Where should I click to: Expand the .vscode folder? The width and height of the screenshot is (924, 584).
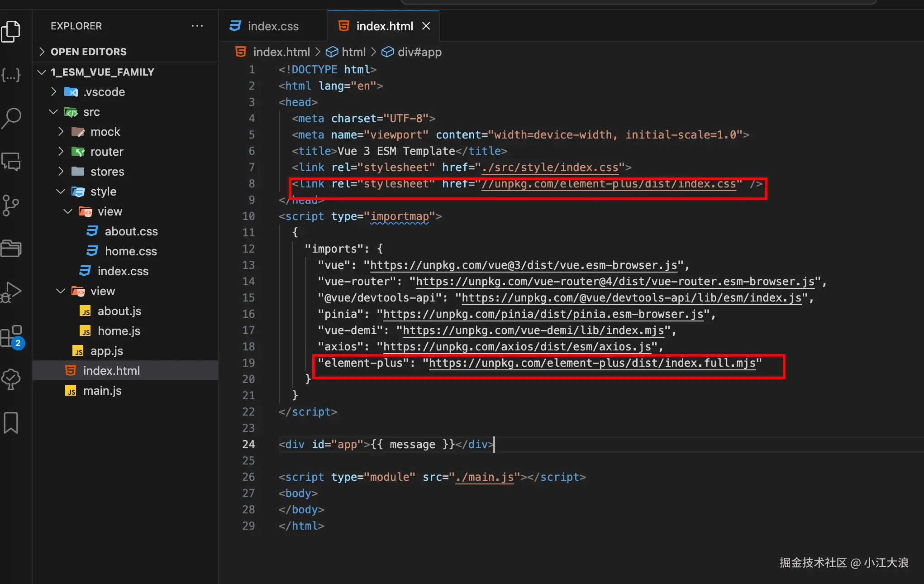click(104, 92)
